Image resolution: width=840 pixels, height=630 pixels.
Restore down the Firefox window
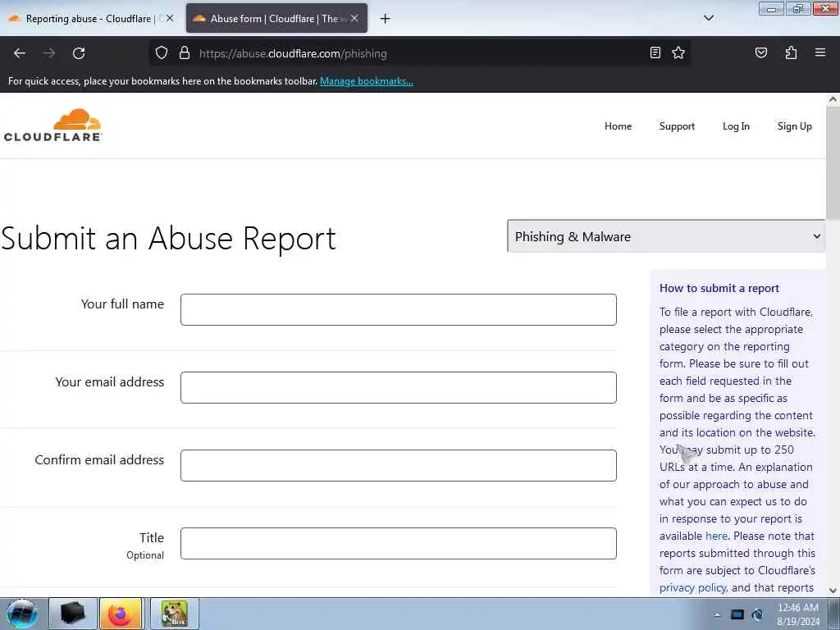pos(797,9)
